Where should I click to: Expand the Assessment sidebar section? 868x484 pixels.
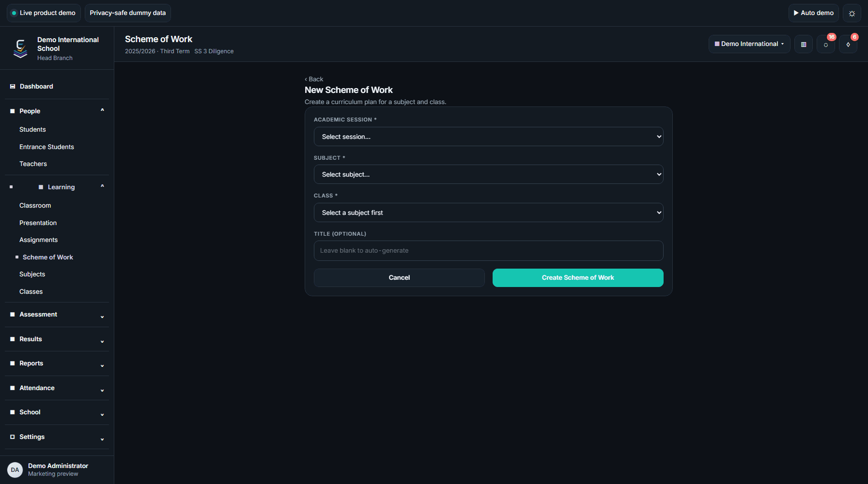pyautogui.click(x=57, y=315)
